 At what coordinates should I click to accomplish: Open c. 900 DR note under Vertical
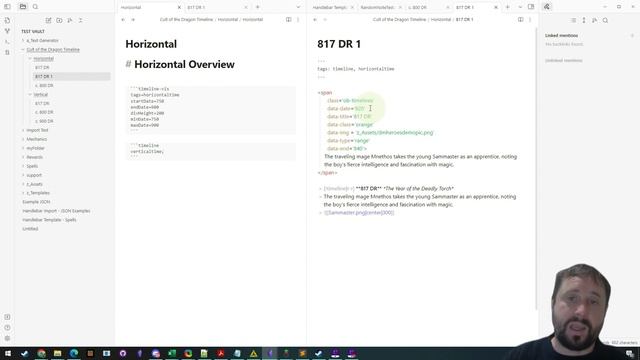coord(44,121)
